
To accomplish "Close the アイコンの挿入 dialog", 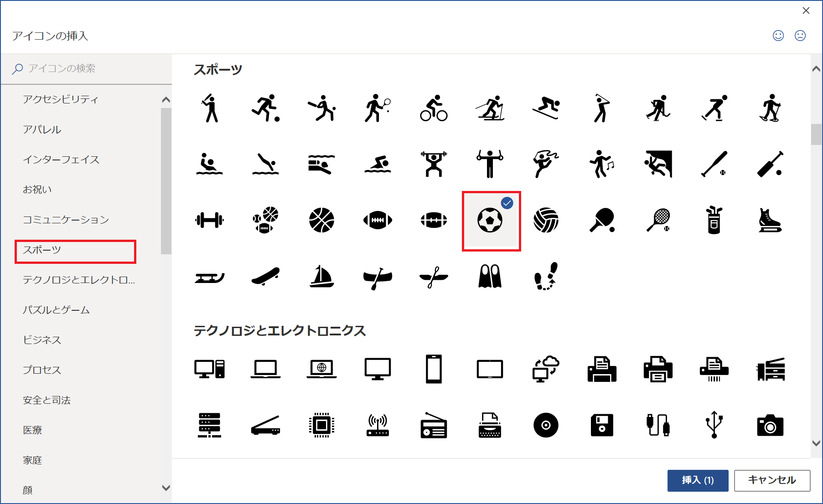I will [806, 10].
